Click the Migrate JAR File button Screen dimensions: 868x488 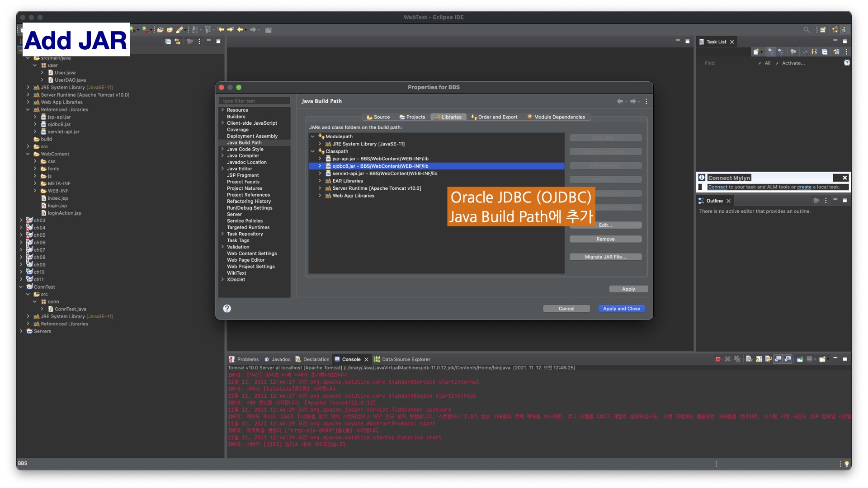(x=605, y=257)
